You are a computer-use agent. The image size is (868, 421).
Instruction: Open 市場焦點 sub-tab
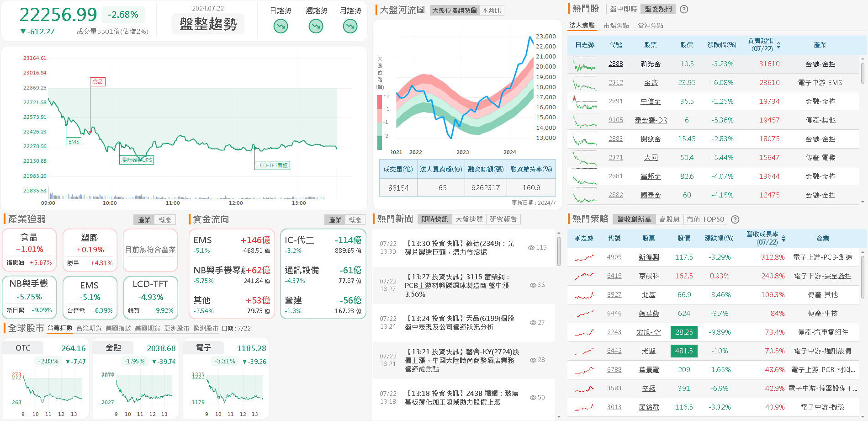pyautogui.click(x=616, y=26)
